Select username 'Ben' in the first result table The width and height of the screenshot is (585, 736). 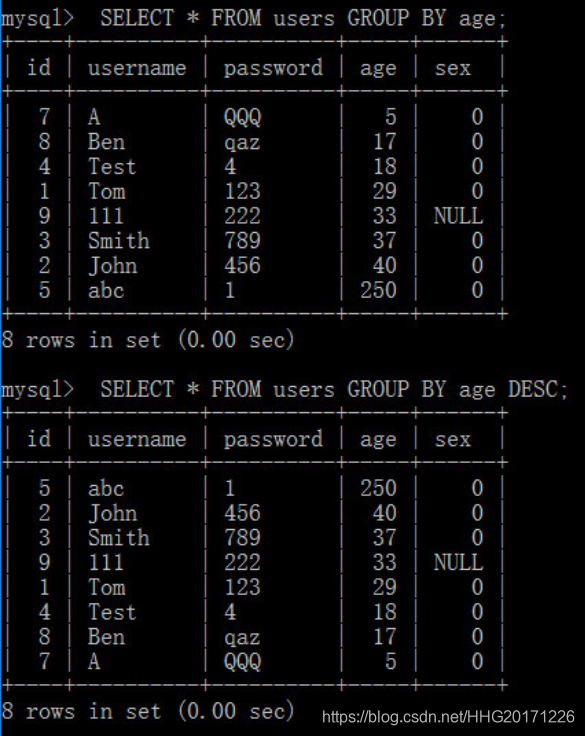pos(107,142)
